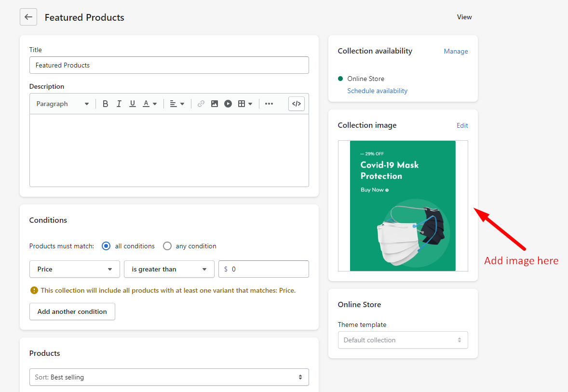Click the Title input field
The height and width of the screenshot is (392, 568).
point(169,65)
